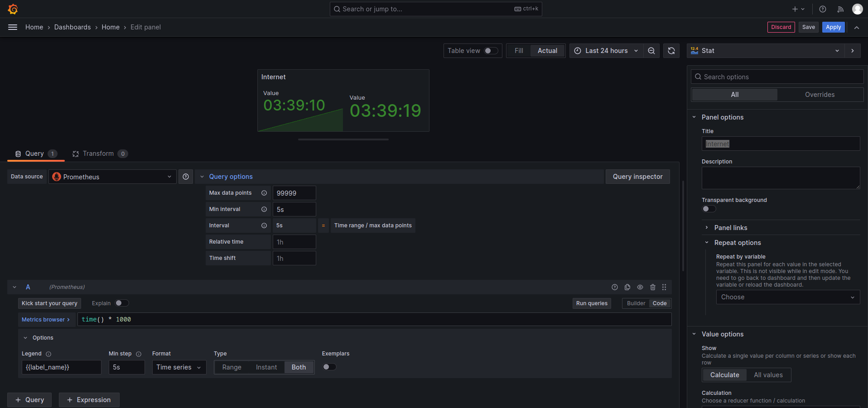Click the Grafana logo icon
This screenshot has height=408, width=868.
pos(13,9)
